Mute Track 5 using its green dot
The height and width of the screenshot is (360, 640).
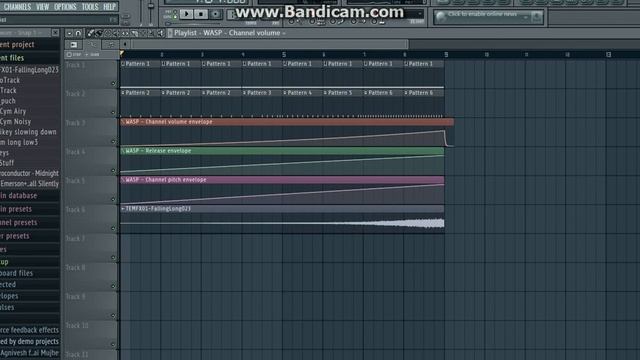click(113, 199)
